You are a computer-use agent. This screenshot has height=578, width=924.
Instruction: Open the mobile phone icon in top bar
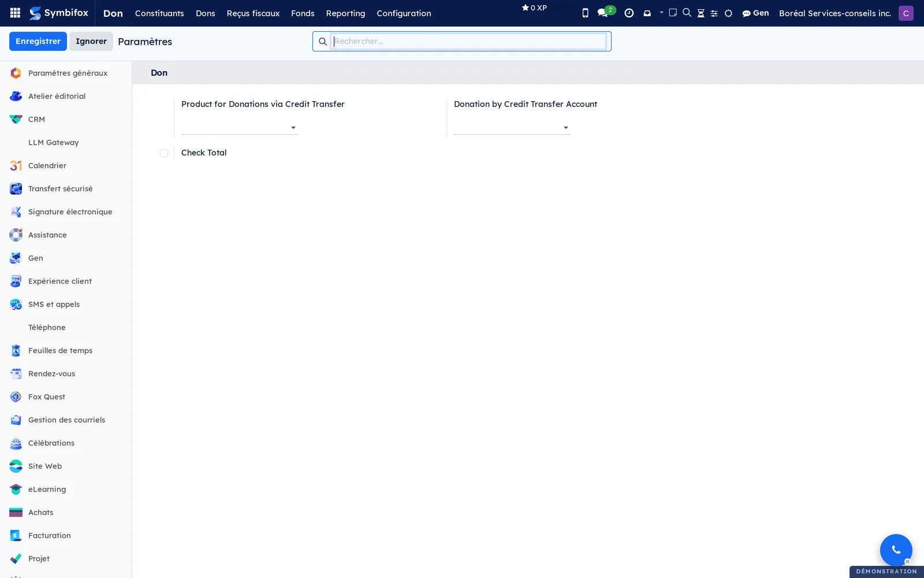click(x=585, y=13)
